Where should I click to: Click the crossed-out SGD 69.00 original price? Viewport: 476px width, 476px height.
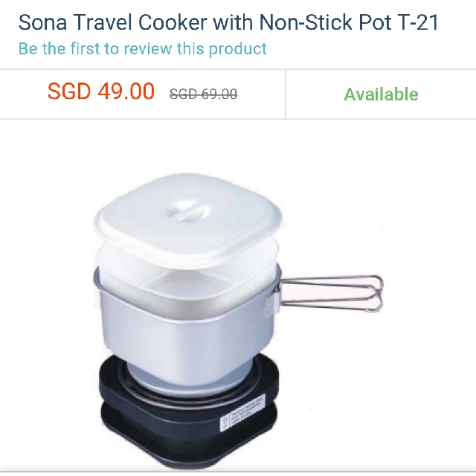point(203,94)
